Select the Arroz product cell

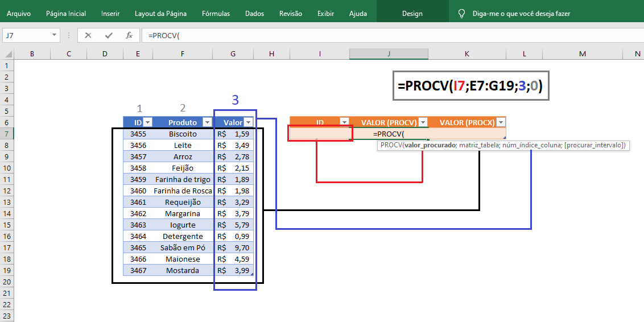click(183, 156)
